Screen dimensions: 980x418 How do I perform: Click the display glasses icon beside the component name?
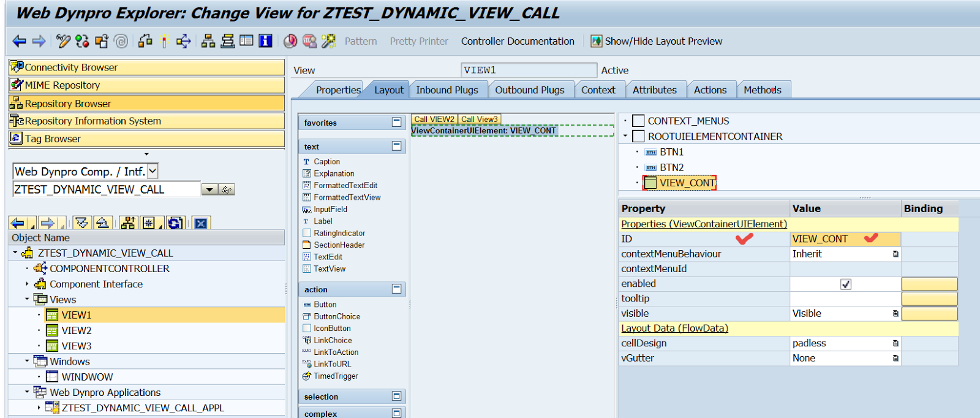227,190
